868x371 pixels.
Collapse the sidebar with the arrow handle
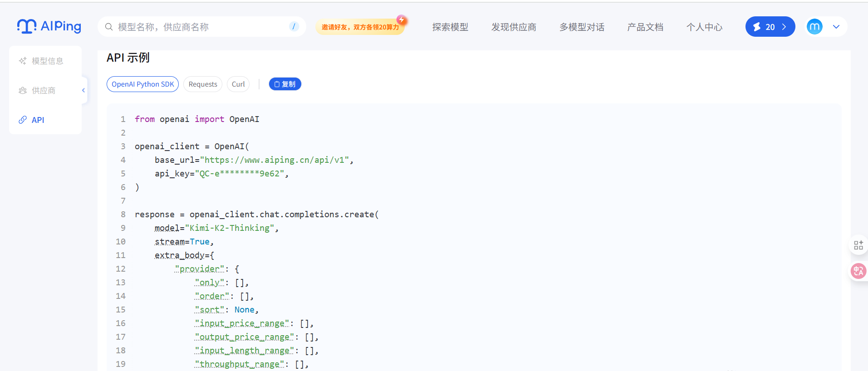pos(83,90)
